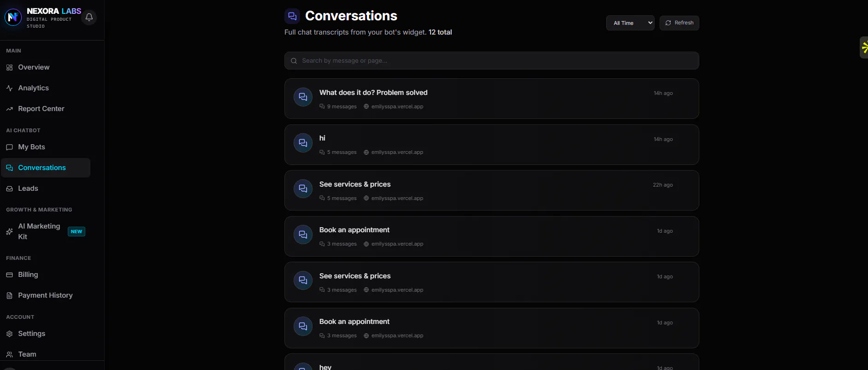868x370 pixels.
Task: Click chat icon of 'What does it do?' conversation
Action: click(x=303, y=97)
